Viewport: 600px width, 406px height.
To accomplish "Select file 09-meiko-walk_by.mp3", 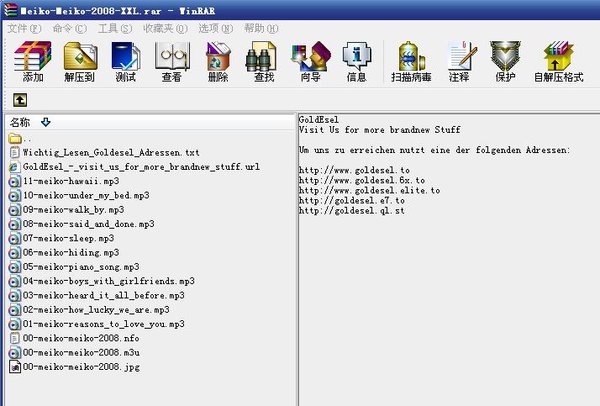I will click(73, 210).
